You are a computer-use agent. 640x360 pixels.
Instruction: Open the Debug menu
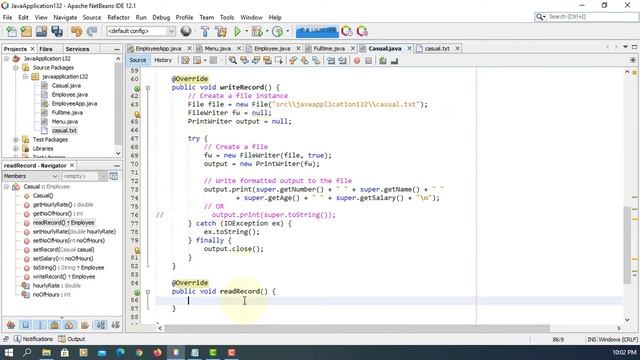coord(161,18)
